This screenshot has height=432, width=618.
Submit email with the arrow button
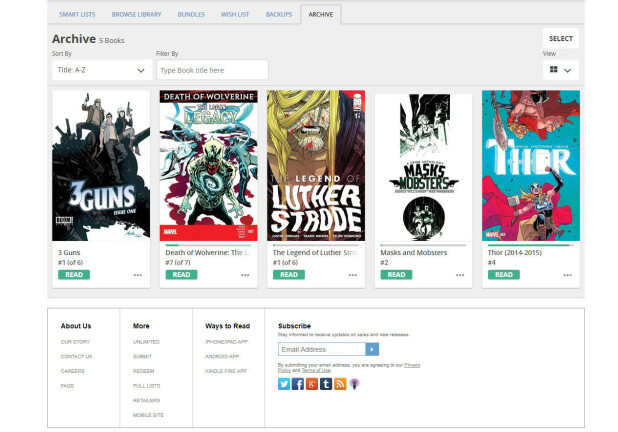pos(372,349)
